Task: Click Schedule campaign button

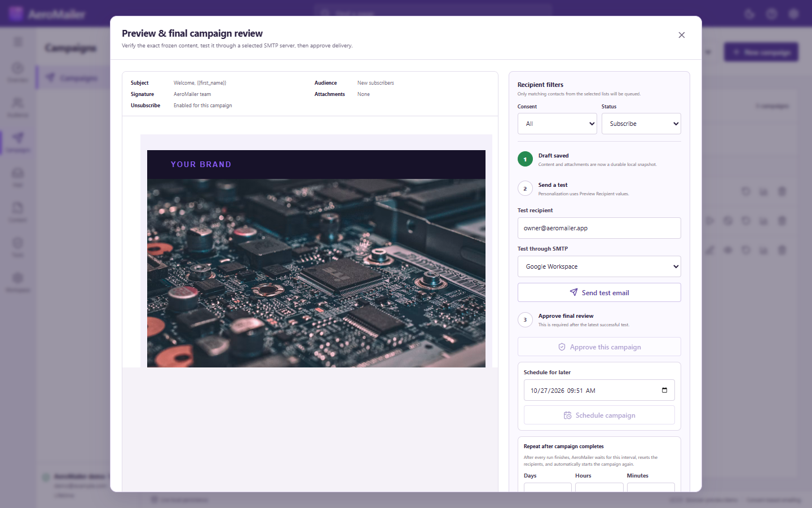Action: [x=599, y=415]
